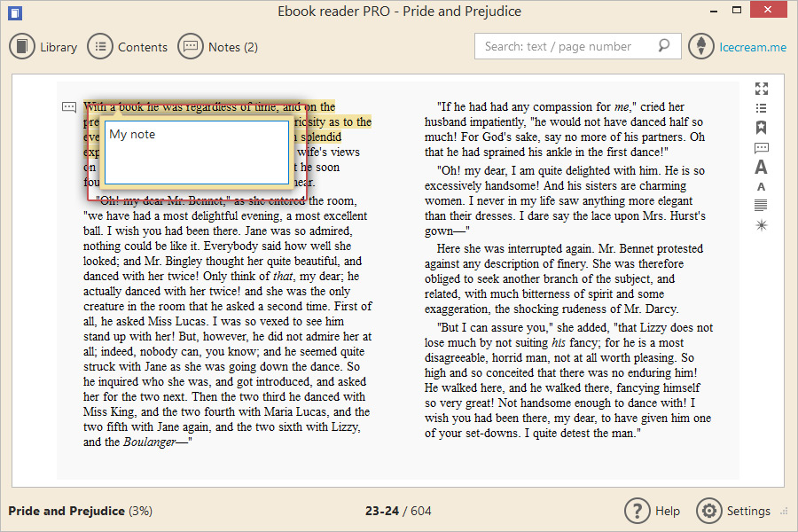
Task: Click the Icecream rocket logo icon
Action: click(x=701, y=46)
